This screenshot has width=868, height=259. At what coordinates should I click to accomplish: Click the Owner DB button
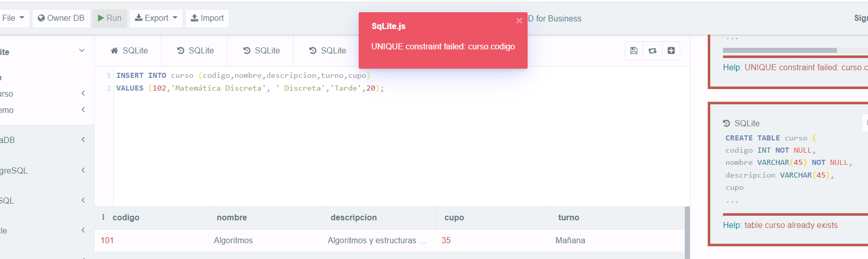coord(61,18)
